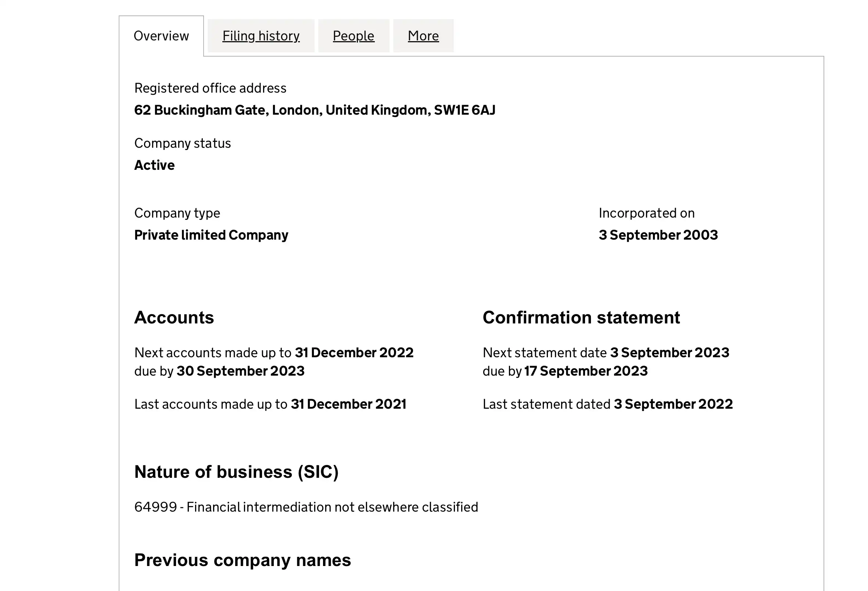The height and width of the screenshot is (591, 868).
Task: Click the 62 Buckingham Gate address text
Action: coord(315,110)
